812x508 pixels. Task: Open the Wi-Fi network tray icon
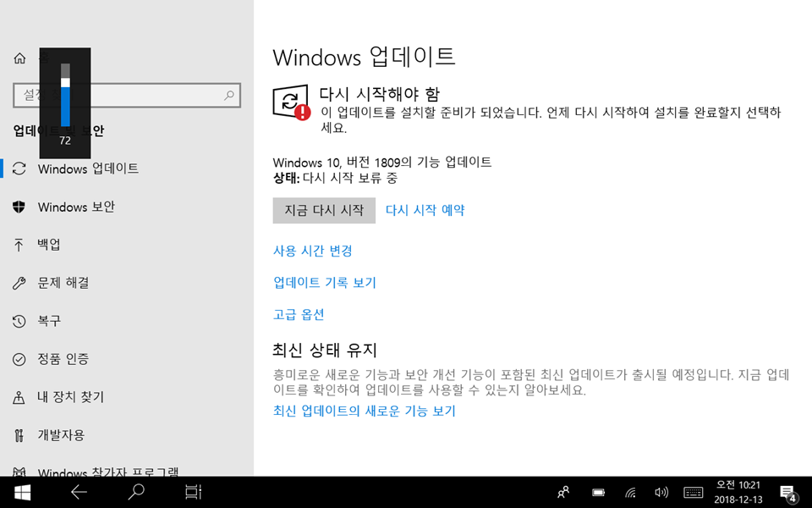tap(630, 493)
